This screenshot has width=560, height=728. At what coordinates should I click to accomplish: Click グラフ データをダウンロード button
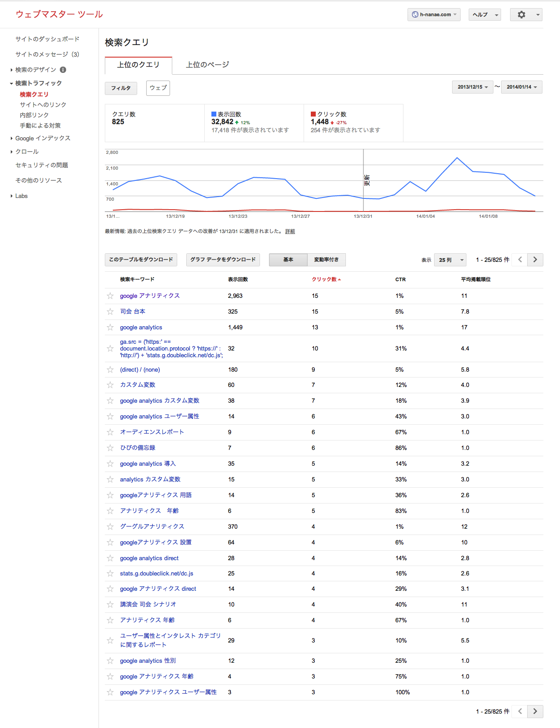(223, 260)
